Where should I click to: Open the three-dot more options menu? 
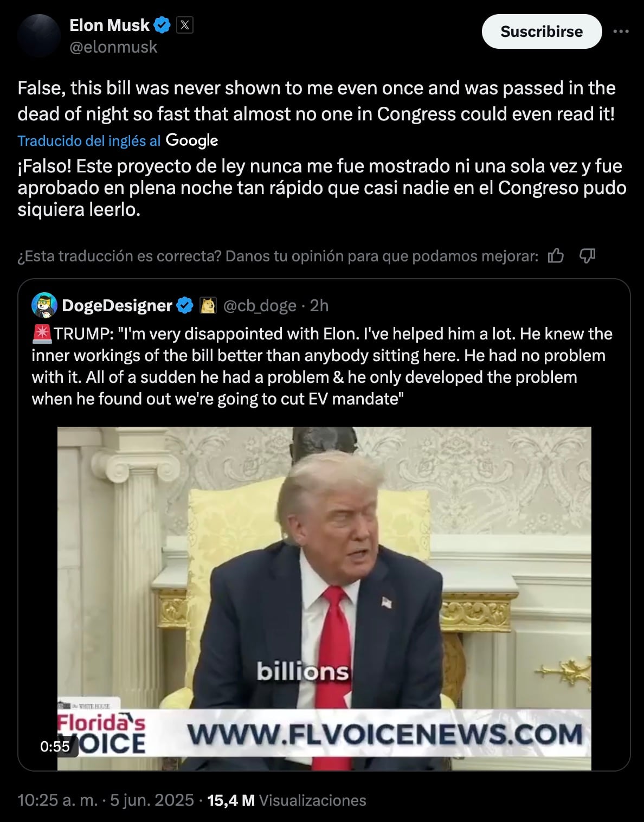[621, 31]
